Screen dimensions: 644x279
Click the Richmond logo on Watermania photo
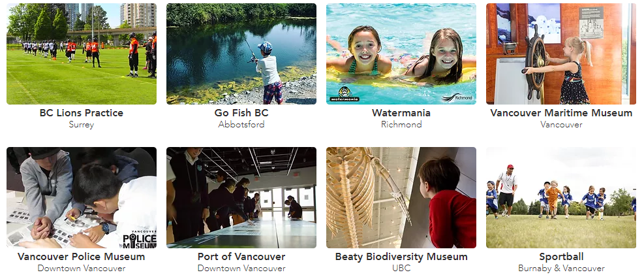tap(457, 97)
